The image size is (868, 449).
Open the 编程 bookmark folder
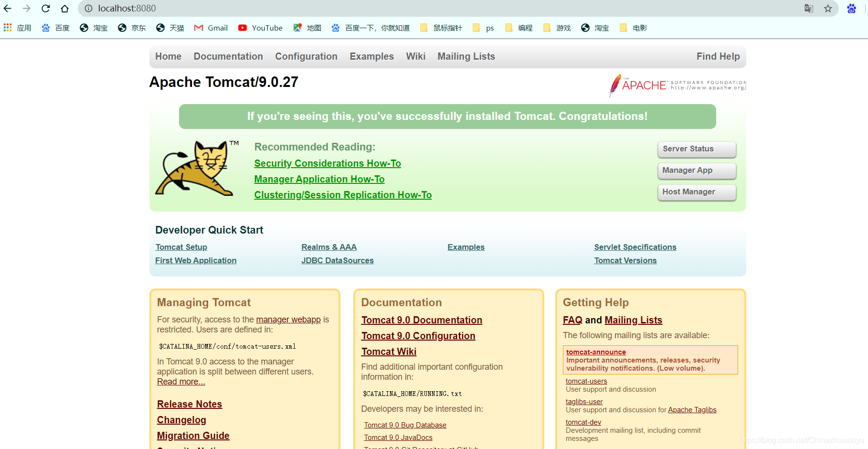(x=519, y=28)
